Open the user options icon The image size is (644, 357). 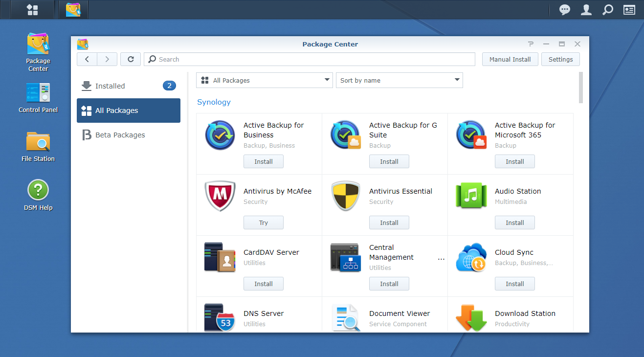pos(586,10)
